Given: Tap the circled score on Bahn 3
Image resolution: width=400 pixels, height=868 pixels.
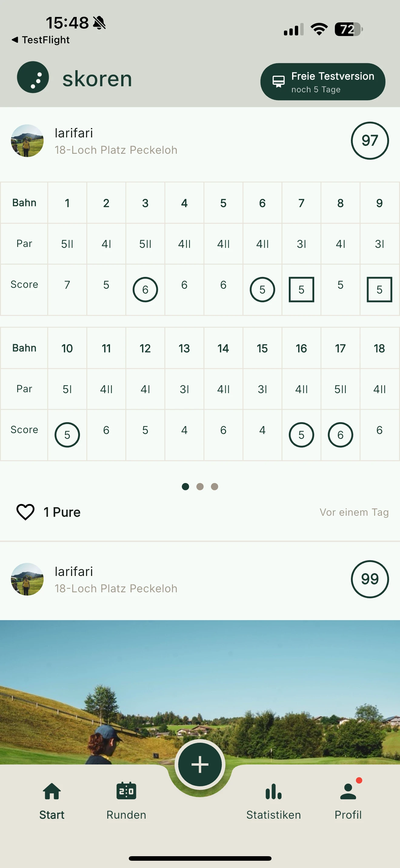Looking at the screenshot, I should (145, 289).
